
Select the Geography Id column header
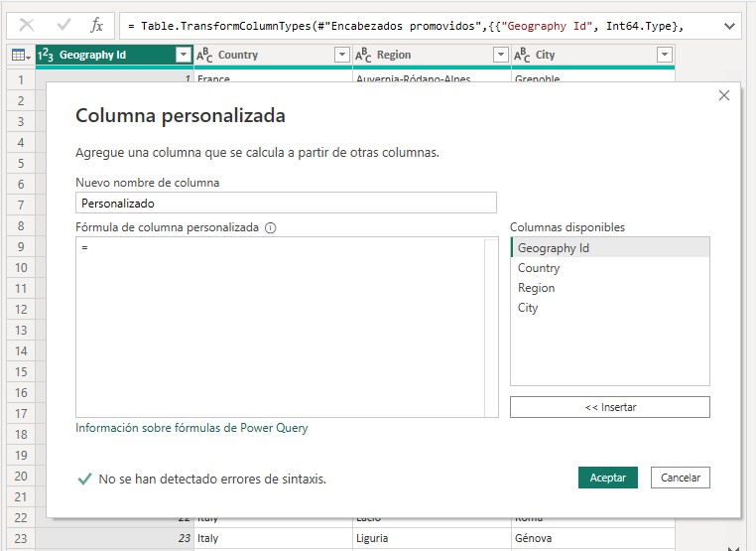(114, 55)
